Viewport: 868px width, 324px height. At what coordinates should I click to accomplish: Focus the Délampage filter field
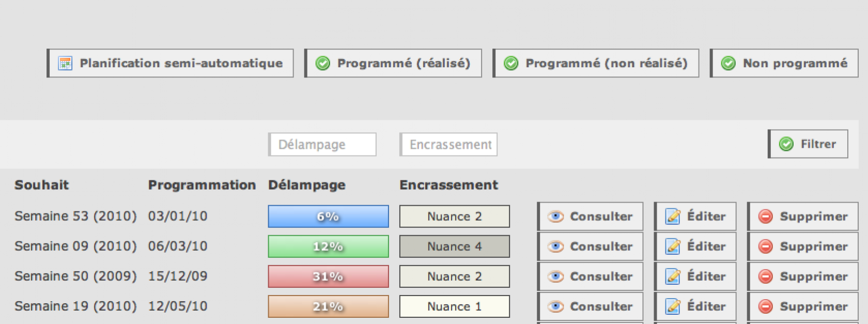[322, 145]
